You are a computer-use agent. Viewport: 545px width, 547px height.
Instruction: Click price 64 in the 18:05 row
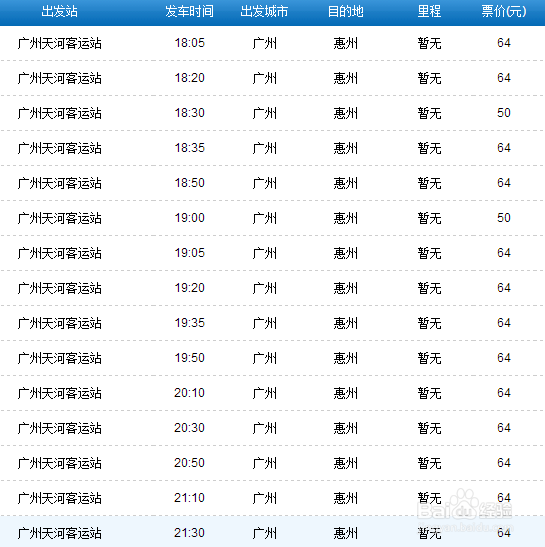504,43
